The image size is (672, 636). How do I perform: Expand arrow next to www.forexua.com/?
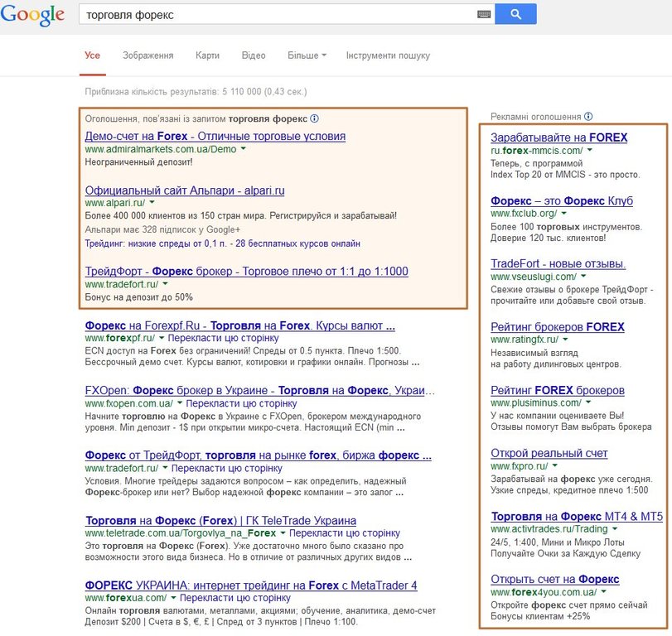pyautogui.click(x=173, y=597)
